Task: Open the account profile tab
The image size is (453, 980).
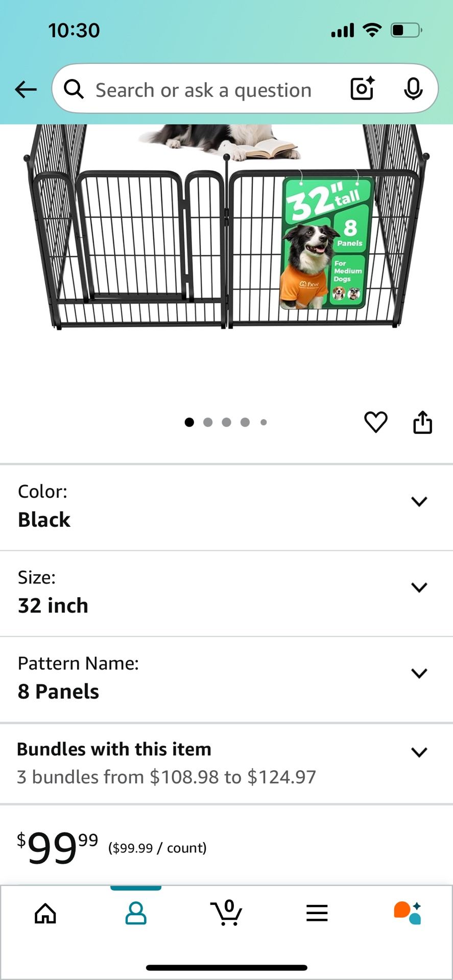Action: [x=136, y=913]
